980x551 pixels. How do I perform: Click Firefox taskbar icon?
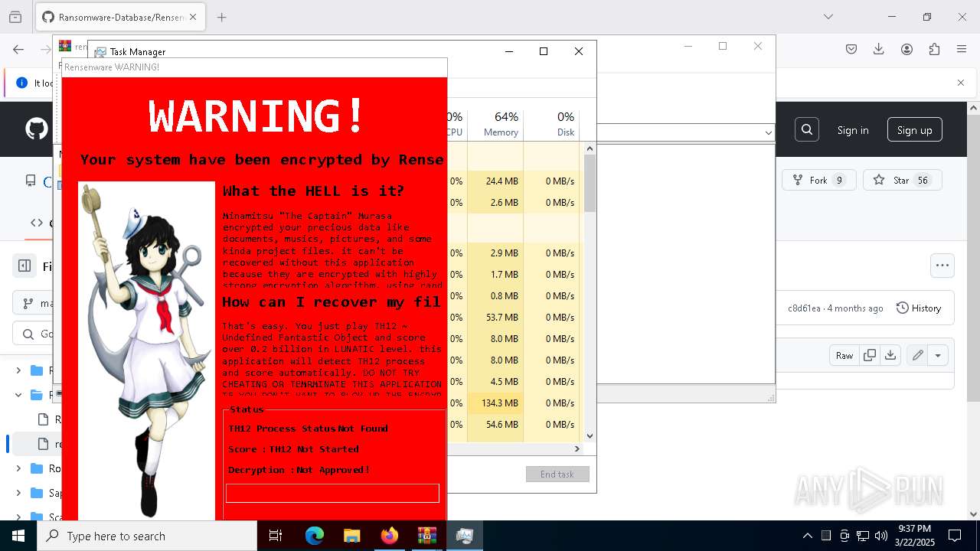[389, 536]
